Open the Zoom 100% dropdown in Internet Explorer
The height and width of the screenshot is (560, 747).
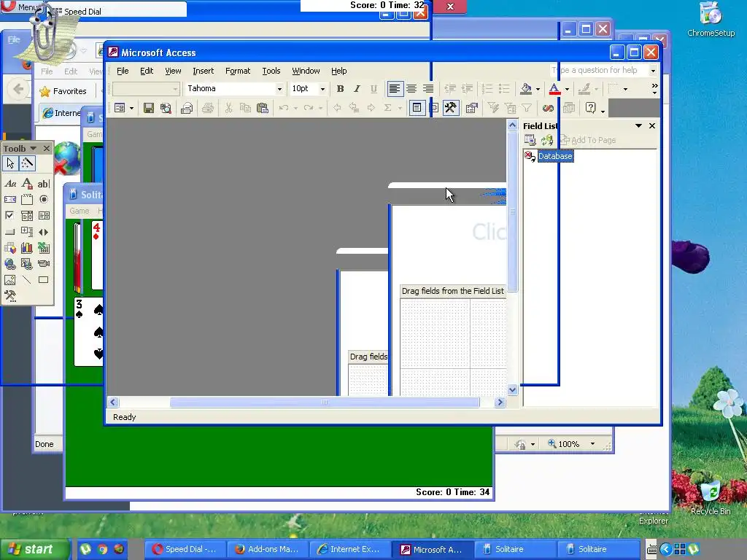[592, 444]
